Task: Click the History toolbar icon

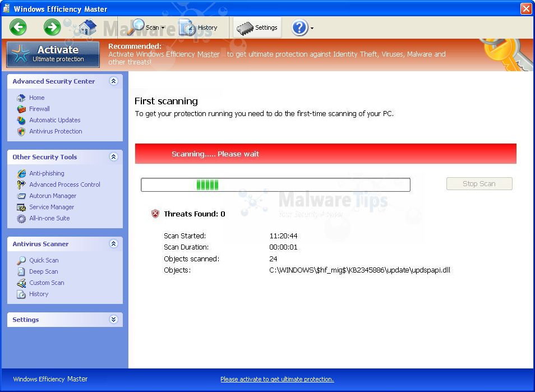Action: point(188,27)
